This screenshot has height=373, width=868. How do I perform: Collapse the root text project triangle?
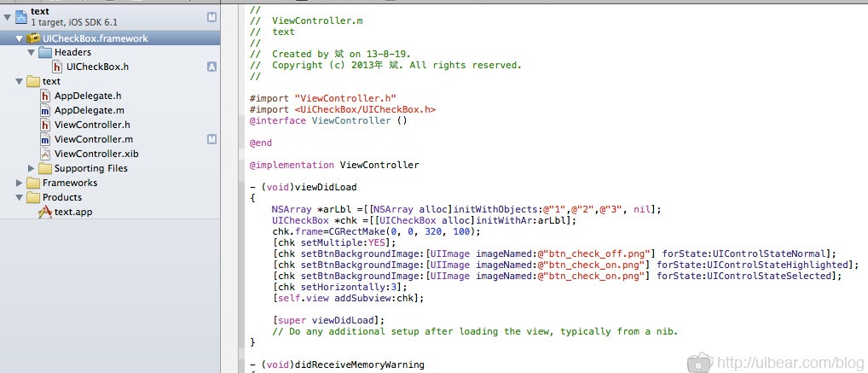pos(7,16)
